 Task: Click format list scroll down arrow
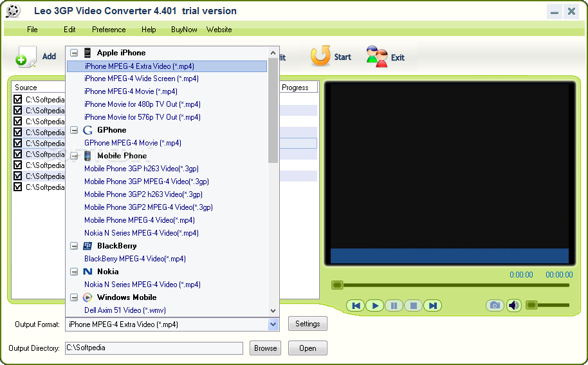[273, 311]
